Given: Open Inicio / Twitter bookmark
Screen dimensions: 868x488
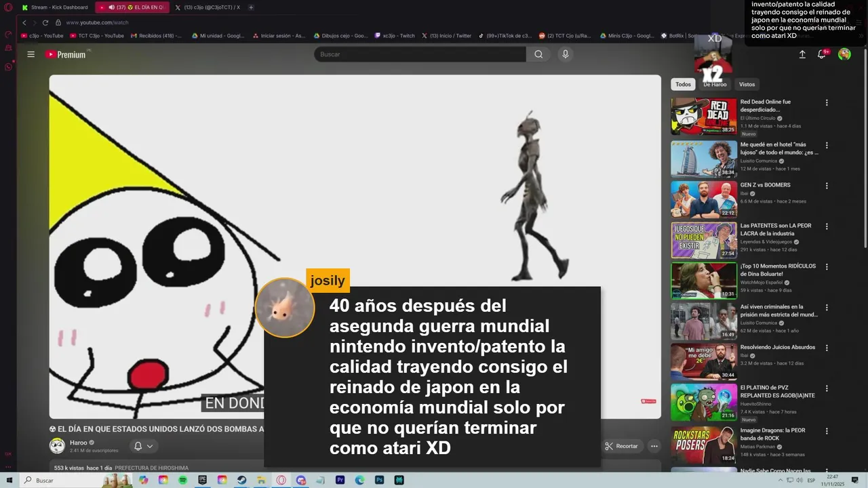Looking at the screenshot, I should point(446,36).
